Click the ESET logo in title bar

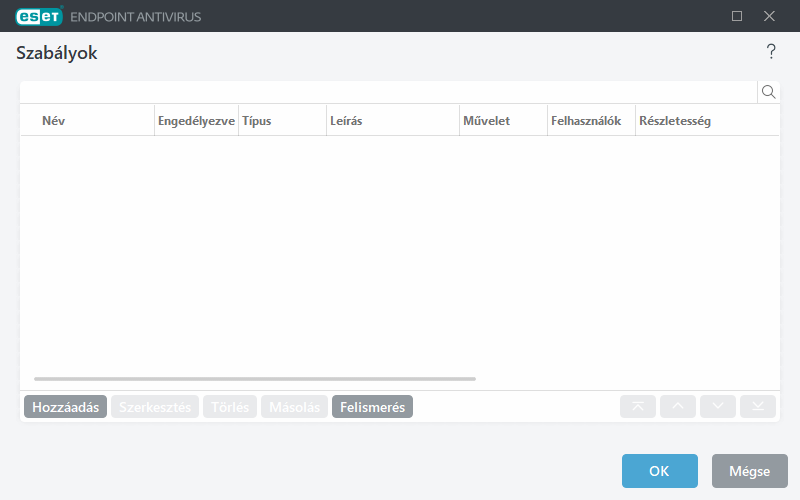pyautogui.click(x=39, y=16)
